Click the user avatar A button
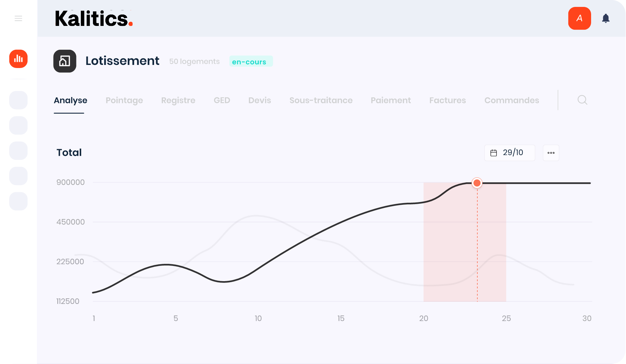The width and height of the screenshot is (626, 364). point(579,18)
